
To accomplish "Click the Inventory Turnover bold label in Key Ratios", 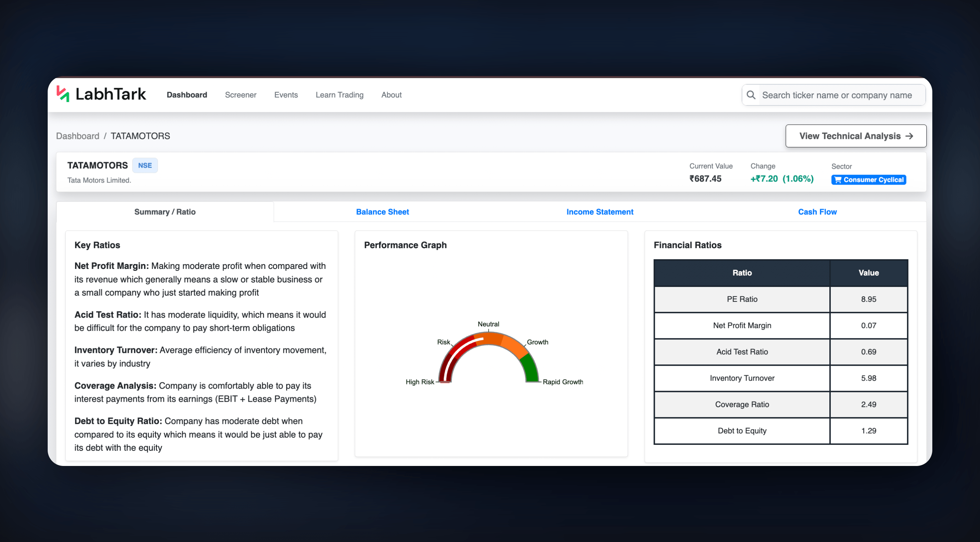I will tap(116, 350).
